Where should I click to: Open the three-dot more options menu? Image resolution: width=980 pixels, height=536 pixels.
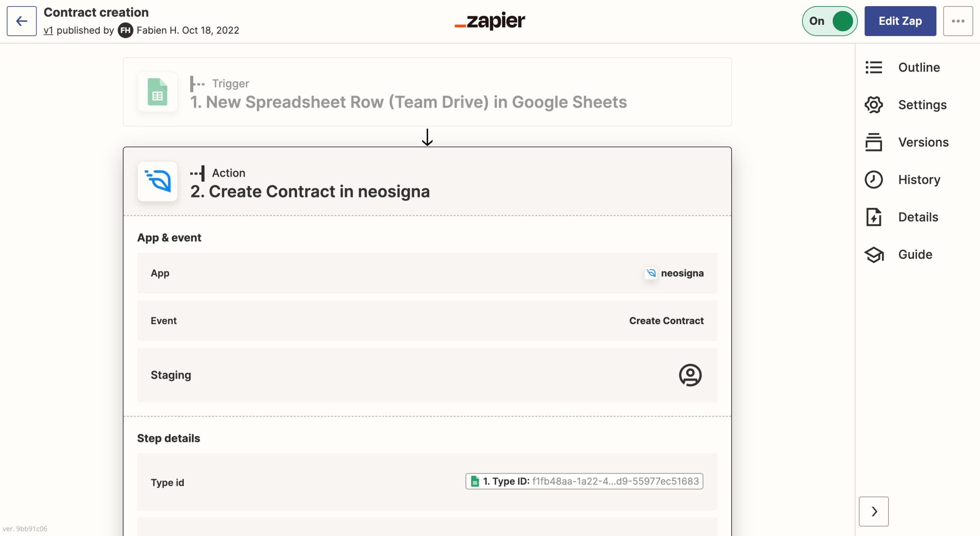(958, 21)
